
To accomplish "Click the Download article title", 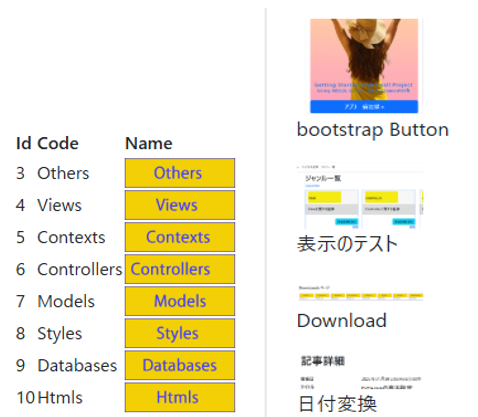I will (x=342, y=321).
